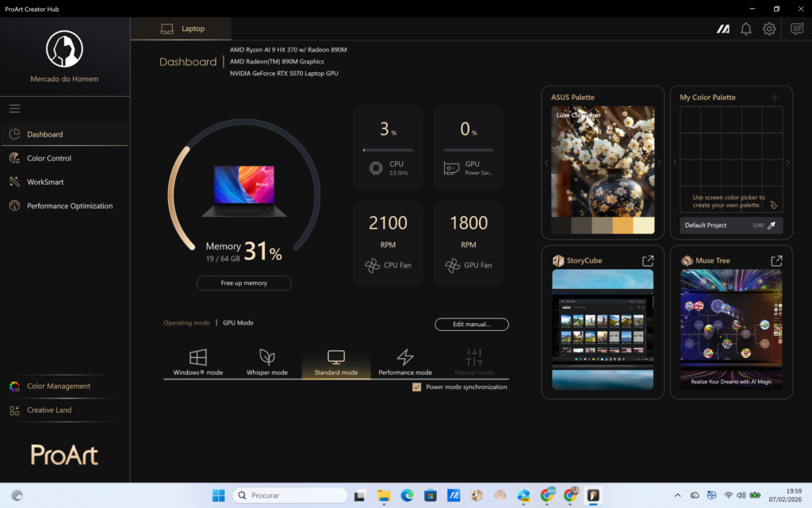The height and width of the screenshot is (508, 812).
Task: Open the feedback form icon
Action: [x=796, y=29]
